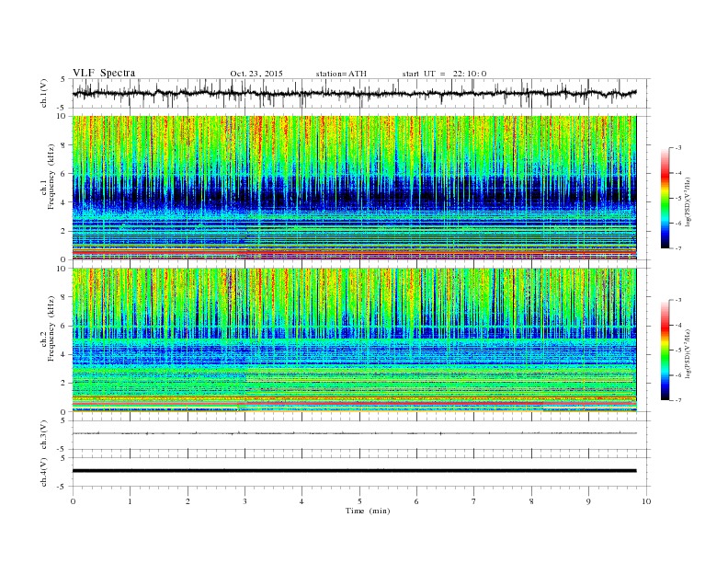The width and height of the screenshot is (728, 563).
Task: Click the time axis tick label '3'
Action: pyautogui.click(x=245, y=501)
